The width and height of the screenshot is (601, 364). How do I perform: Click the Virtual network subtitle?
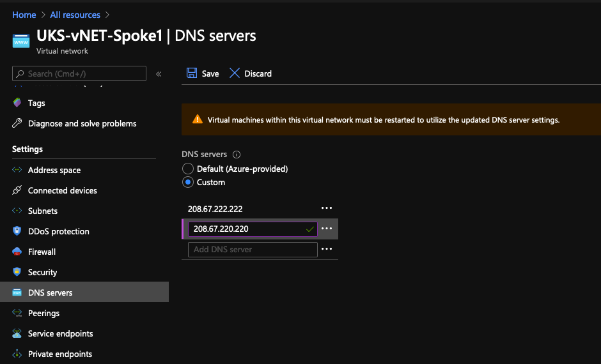pyautogui.click(x=62, y=51)
